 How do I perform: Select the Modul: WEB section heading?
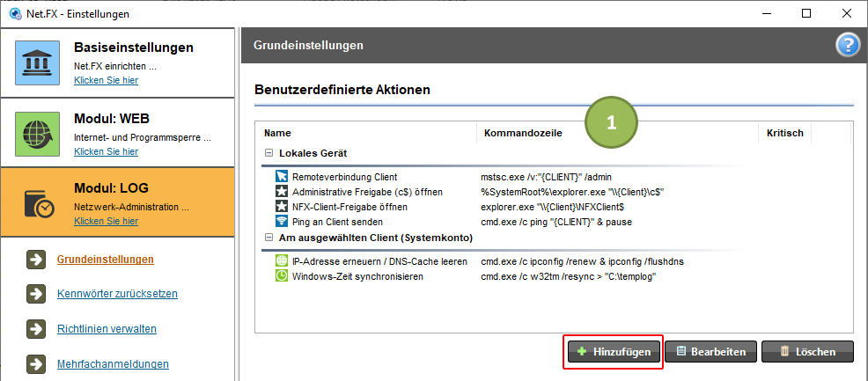[x=112, y=119]
